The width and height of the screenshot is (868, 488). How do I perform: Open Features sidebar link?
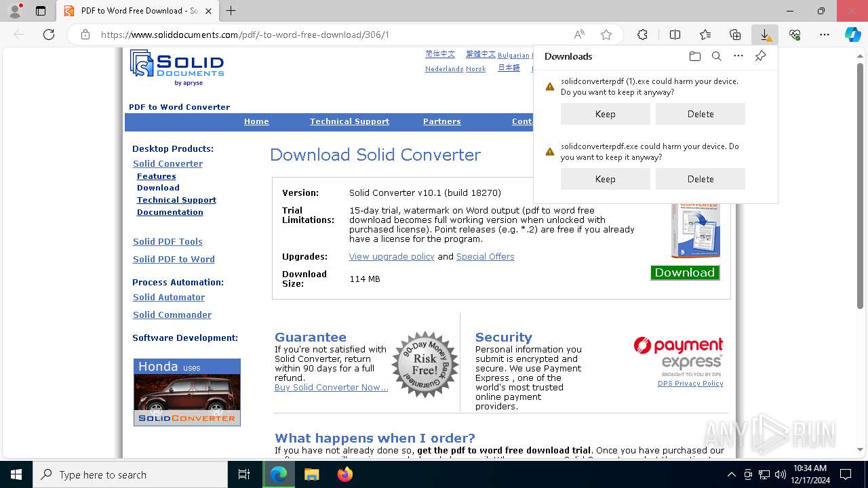pyautogui.click(x=156, y=176)
